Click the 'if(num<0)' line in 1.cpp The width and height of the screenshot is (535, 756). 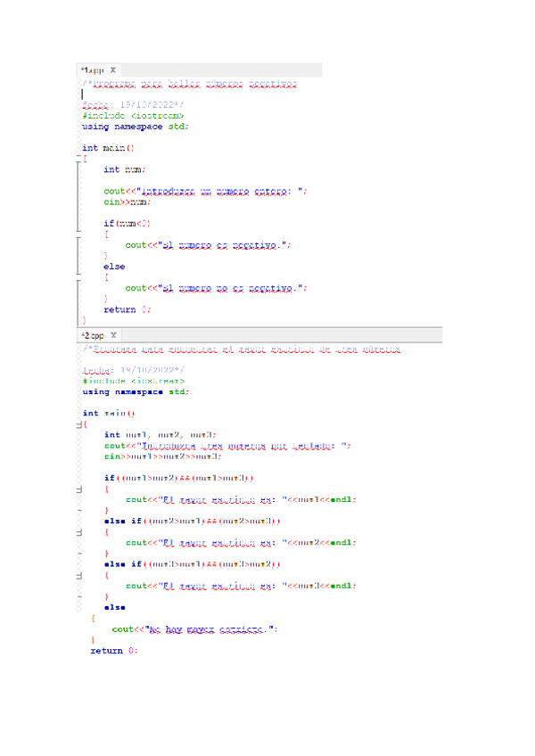127,223
